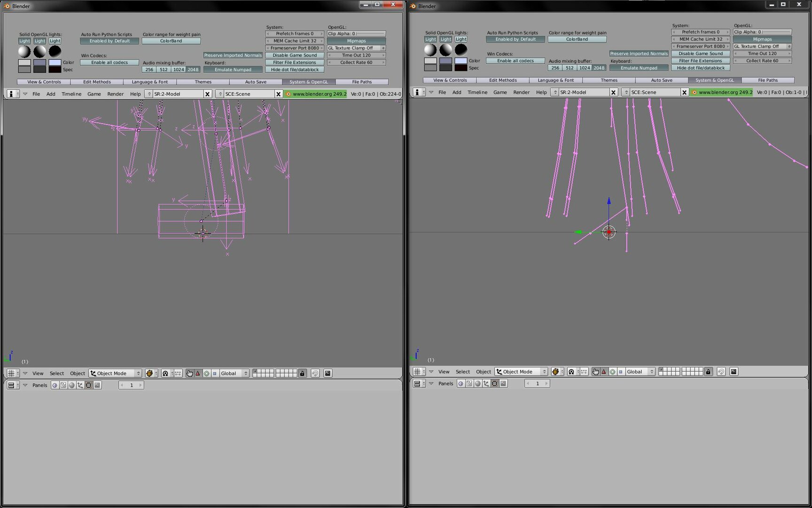Enable rotate manipulator ring in left window

(x=206, y=373)
